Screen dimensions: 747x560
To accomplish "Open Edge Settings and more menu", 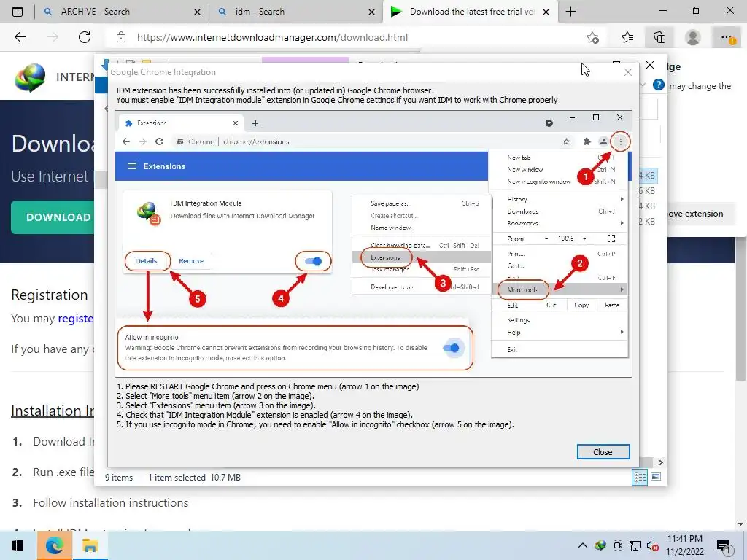I will click(727, 37).
